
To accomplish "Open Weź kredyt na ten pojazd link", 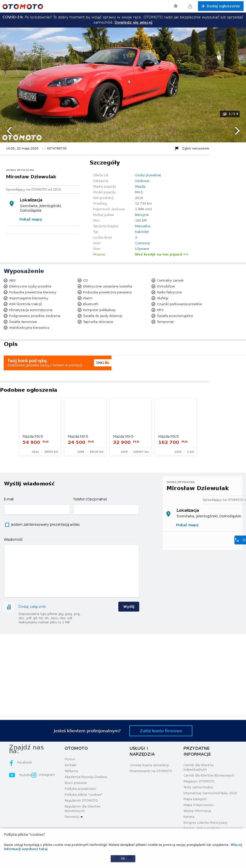I will click(x=162, y=254).
